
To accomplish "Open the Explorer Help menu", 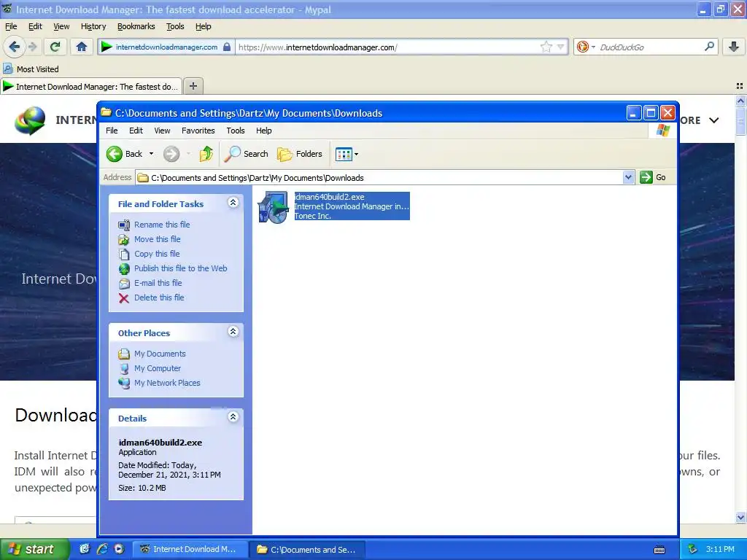I will pos(263,131).
